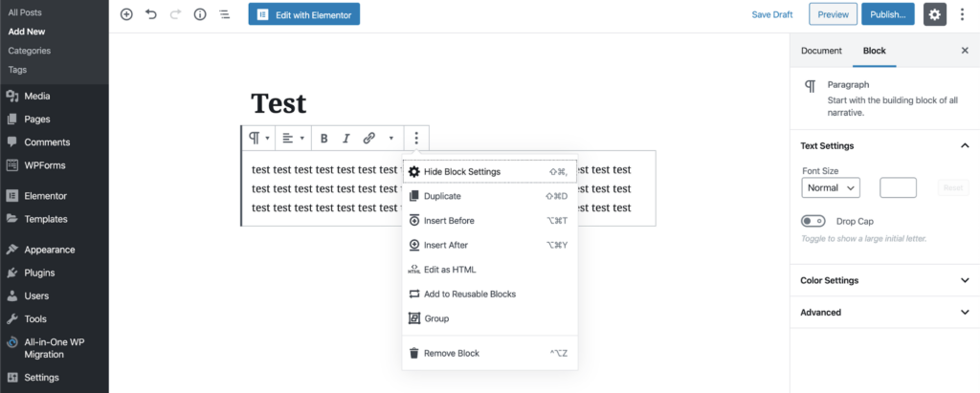980x393 pixels.
Task: Switch to the Document tab
Action: tap(821, 51)
